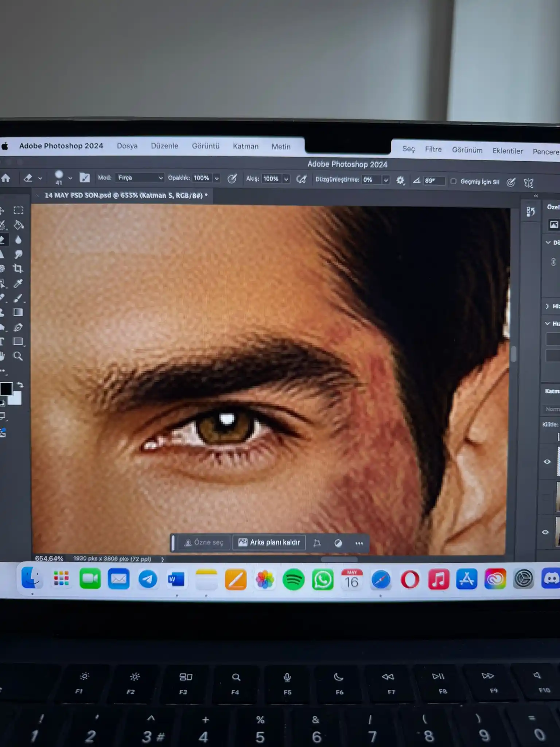Image resolution: width=560 pixels, height=747 pixels.
Task: Click the 654,64% zoom field
Action: [49, 558]
